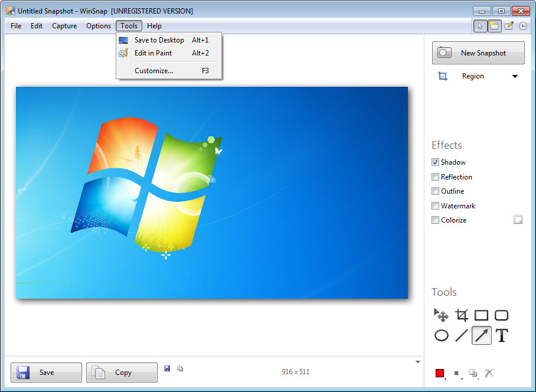Select the Line tool

pos(462,335)
